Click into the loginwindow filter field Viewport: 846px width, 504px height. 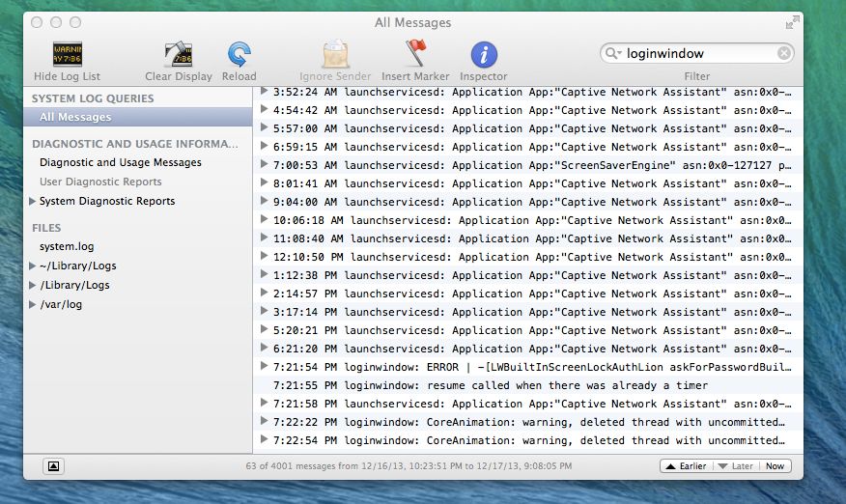point(697,53)
